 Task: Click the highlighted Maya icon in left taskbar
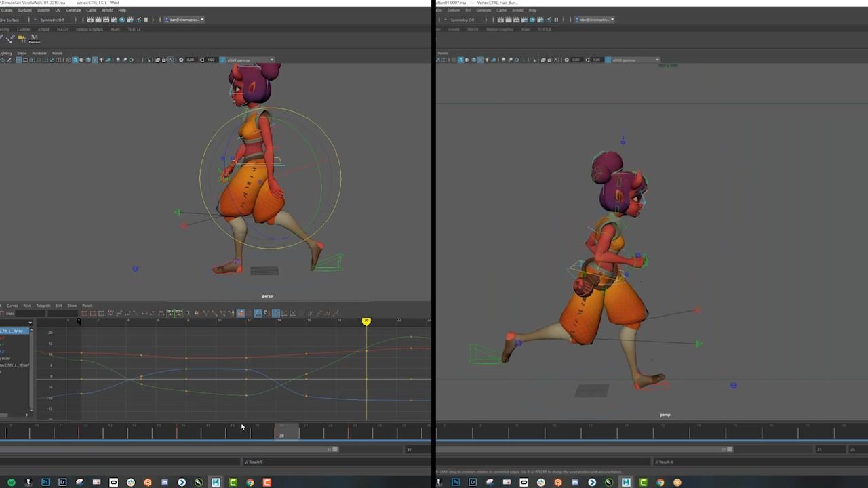(x=216, y=482)
